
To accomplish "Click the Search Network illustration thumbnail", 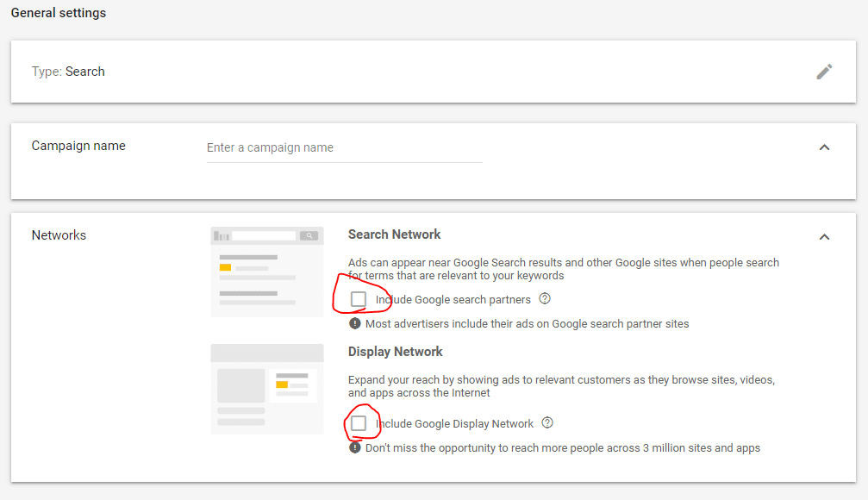I will point(267,272).
